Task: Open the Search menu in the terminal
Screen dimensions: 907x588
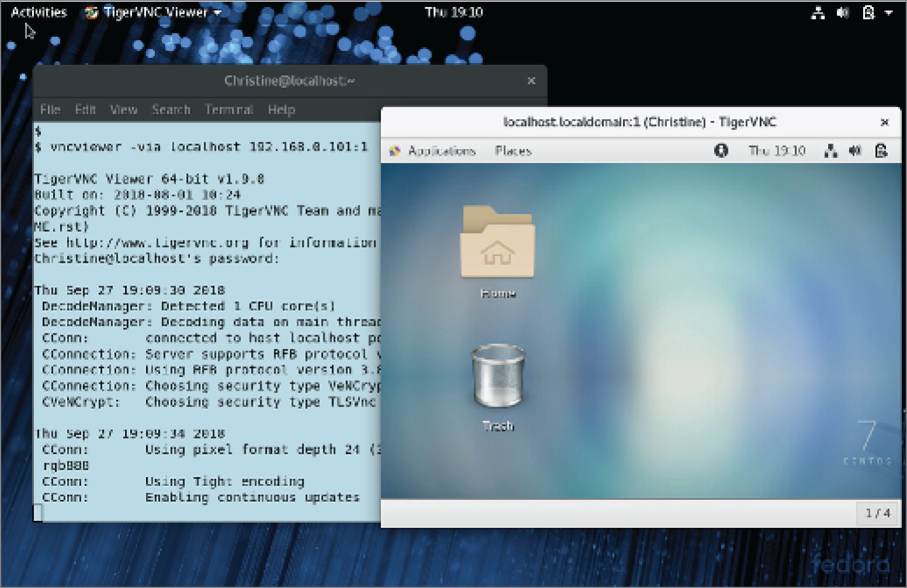Action: click(x=171, y=109)
